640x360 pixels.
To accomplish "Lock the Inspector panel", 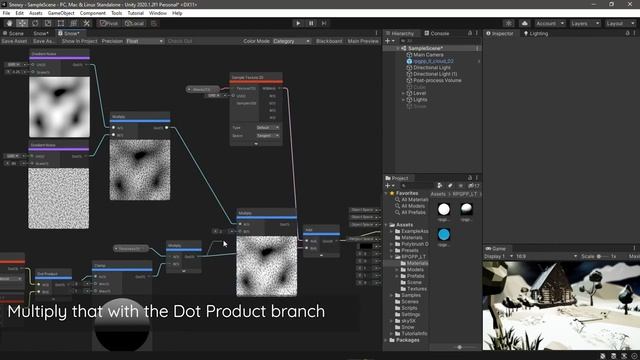I will [x=627, y=33].
